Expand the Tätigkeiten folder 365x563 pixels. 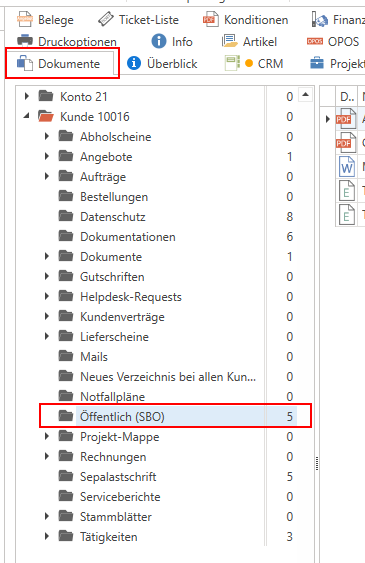(x=47, y=536)
